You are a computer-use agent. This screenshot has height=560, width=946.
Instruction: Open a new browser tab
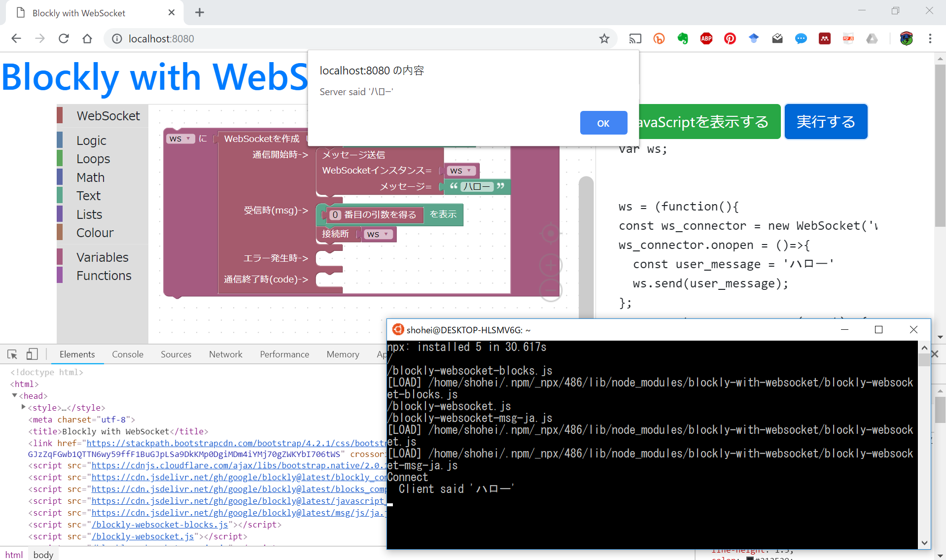pos(200,13)
